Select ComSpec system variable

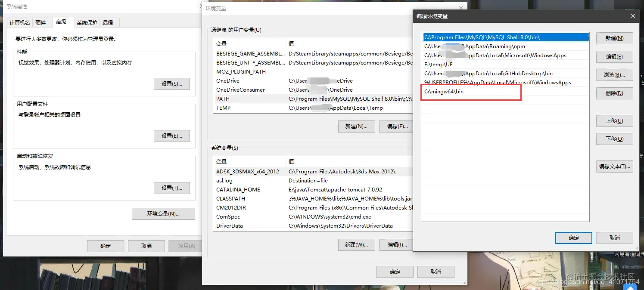point(313,217)
